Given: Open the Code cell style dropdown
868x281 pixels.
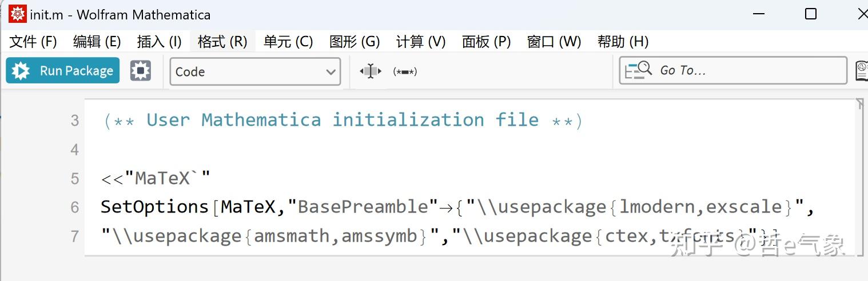Looking at the screenshot, I should coord(255,72).
